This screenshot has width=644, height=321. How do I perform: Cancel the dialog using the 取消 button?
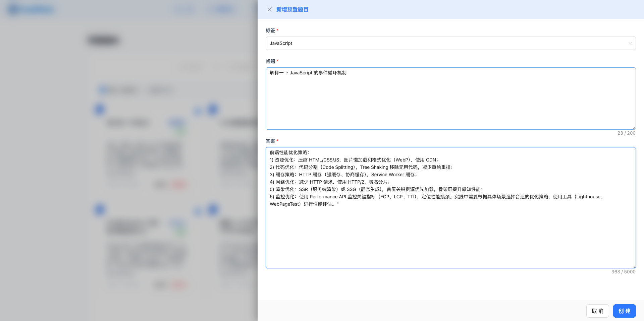597,311
